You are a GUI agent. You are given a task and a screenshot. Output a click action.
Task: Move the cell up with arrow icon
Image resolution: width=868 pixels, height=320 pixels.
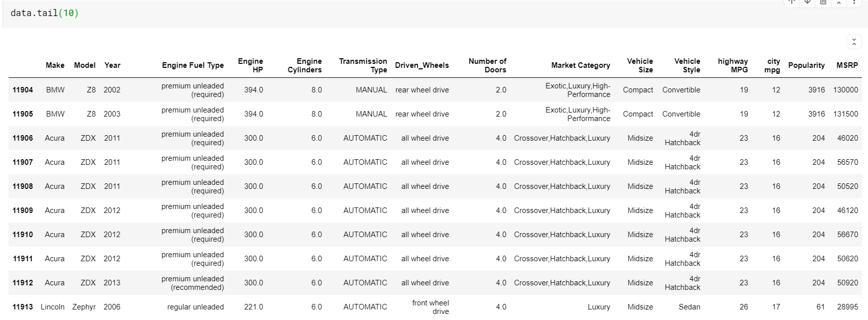(792, 2)
